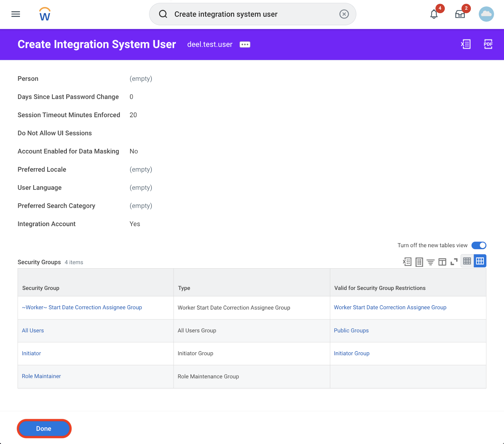Viewport: 504px width, 444px height.
Task: Click the Type column header
Action: pyautogui.click(x=252, y=282)
